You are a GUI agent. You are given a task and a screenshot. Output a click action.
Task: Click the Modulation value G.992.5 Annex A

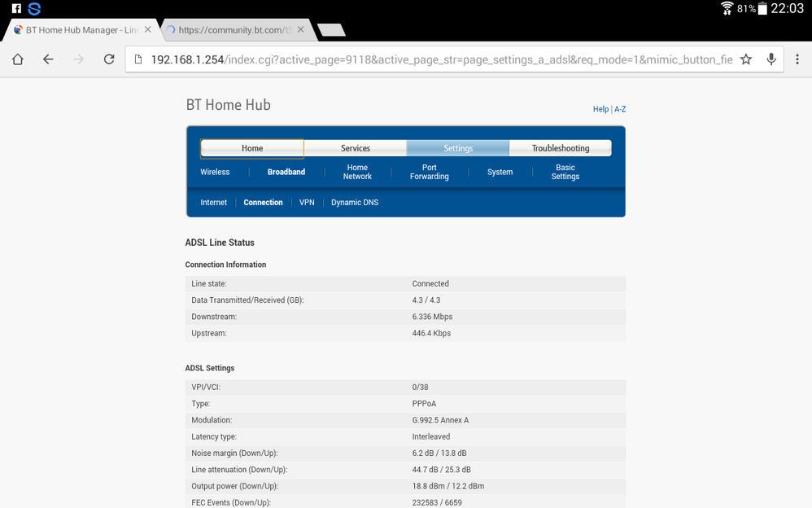440,420
